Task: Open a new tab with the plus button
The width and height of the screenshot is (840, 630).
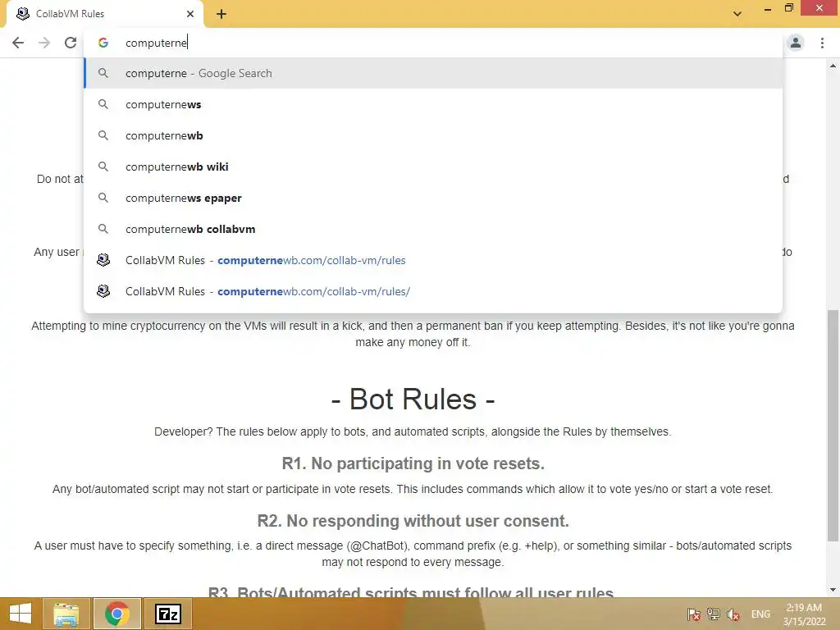Action: [221, 14]
